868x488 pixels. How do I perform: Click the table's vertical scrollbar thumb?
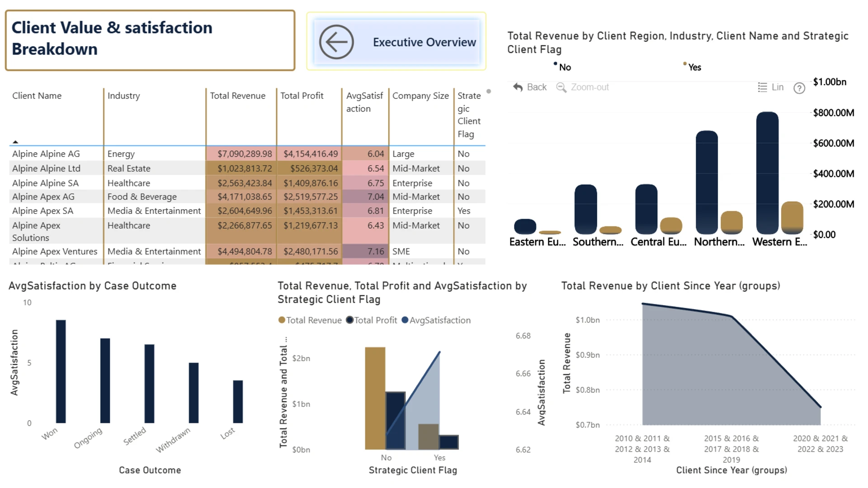(x=489, y=91)
